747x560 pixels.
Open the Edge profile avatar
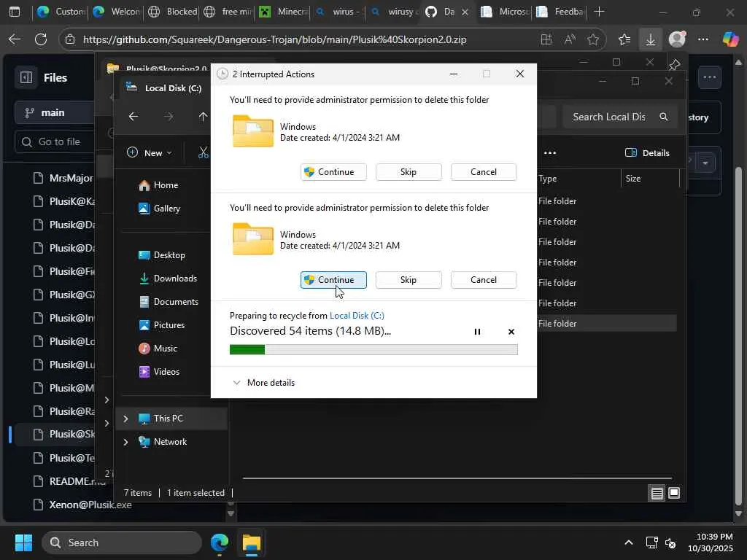pyautogui.click(x=677, y=39)
